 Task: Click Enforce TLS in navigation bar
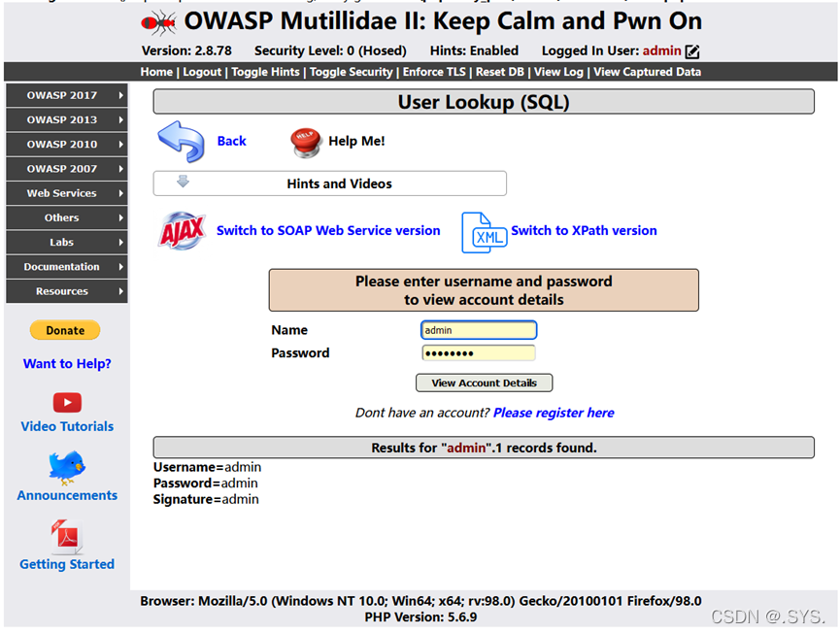[x=434, y=72]
